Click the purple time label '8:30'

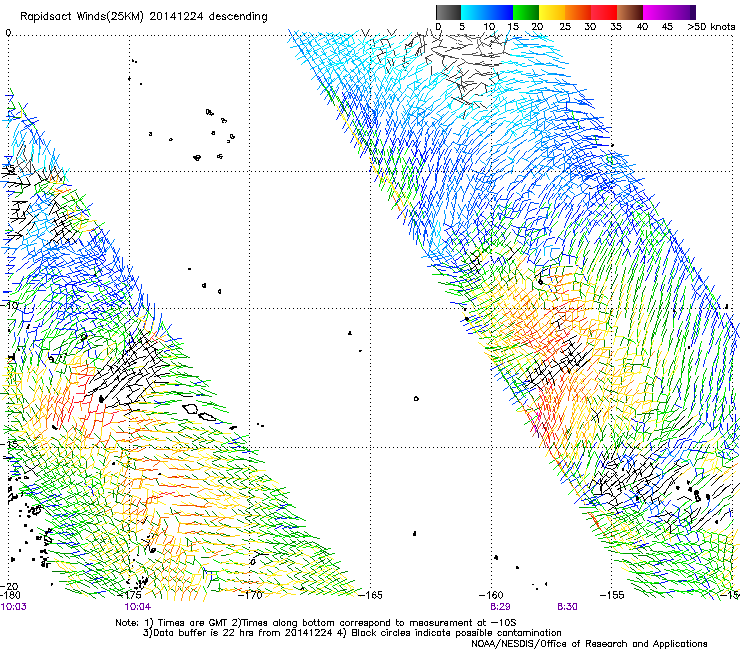tap(567, 607)
